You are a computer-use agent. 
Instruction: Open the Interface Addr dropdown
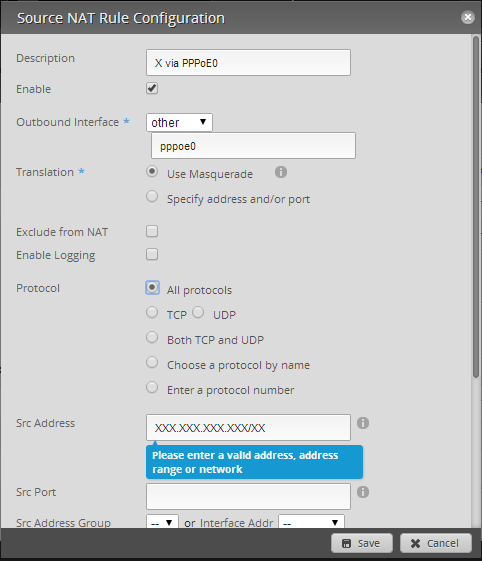click(311, 522)
